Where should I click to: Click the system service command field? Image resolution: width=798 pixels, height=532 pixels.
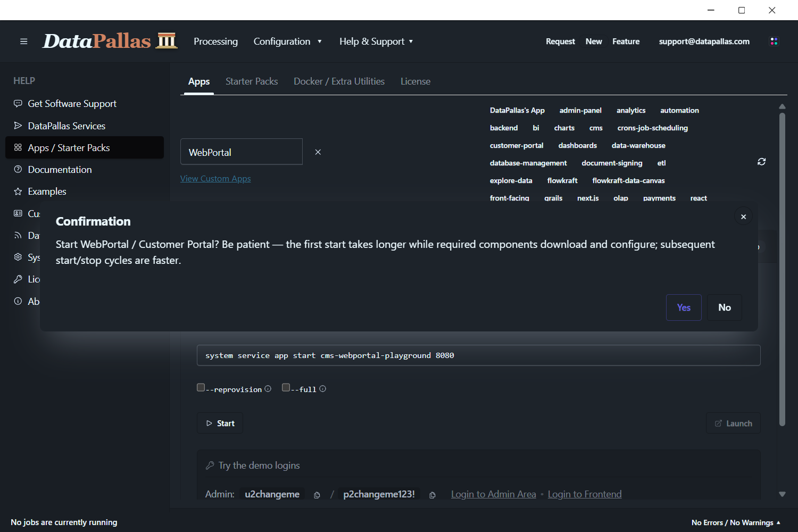(x=479, y=355)
